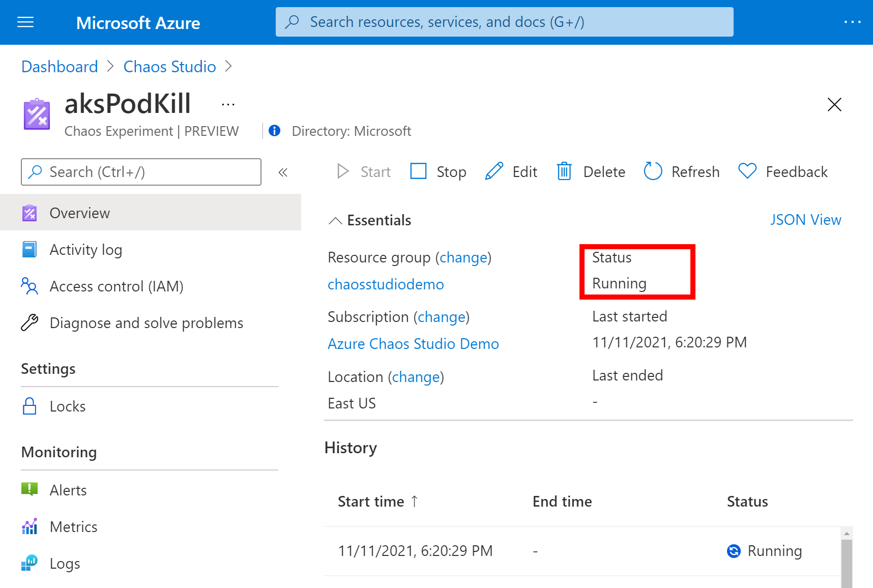
Task: Click the Diagnose wrench icon
Action: pyautogui.click(x=30, y=322)
